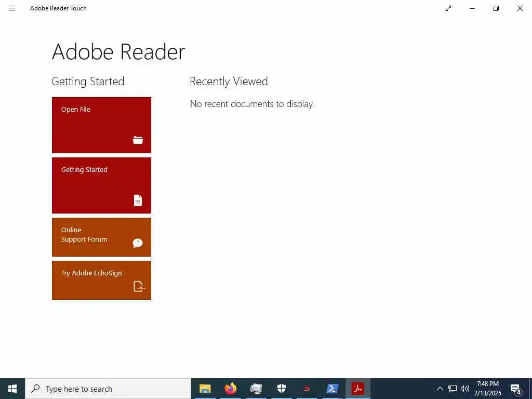Click the 'Getting Started' section heading
This screenshot has height=399, width=532.
coord(88,82)
